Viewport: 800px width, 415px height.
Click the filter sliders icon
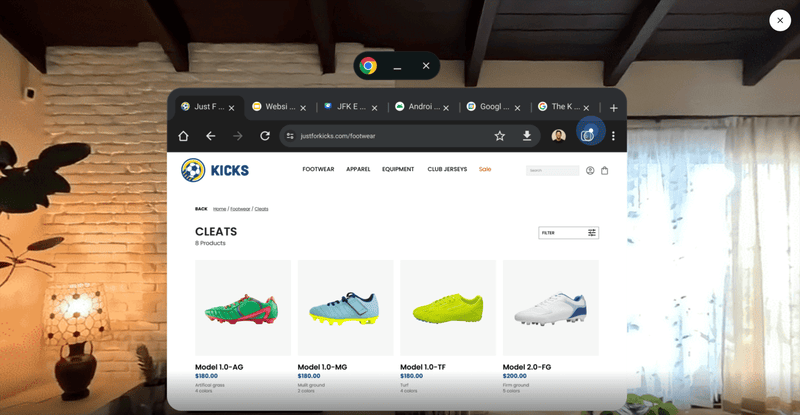592,233
